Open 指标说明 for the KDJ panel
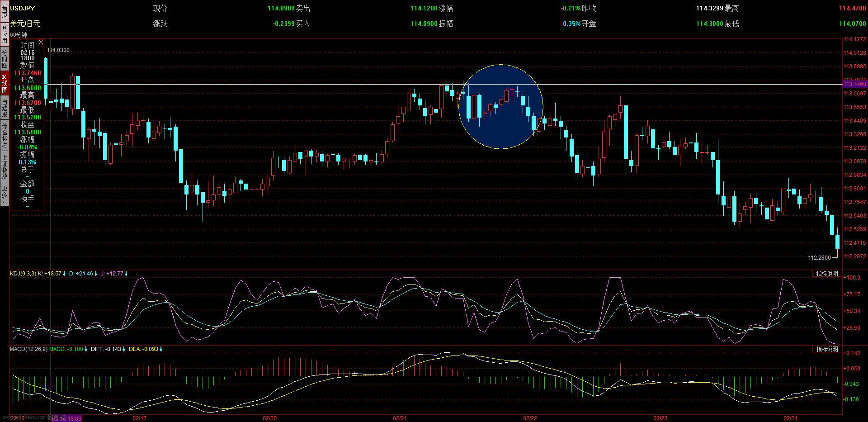Screen dimensions: 868x422 click(827, 274)
